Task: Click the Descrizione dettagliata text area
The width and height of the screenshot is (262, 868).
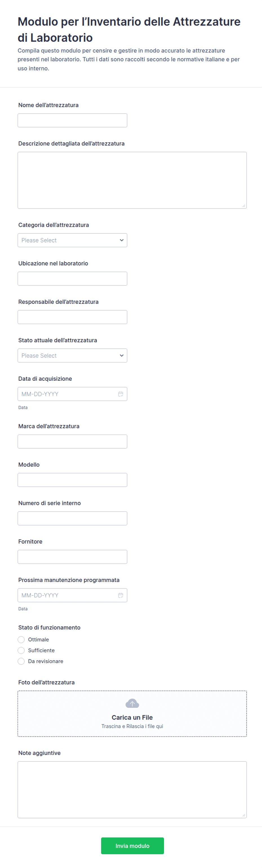Action: (x=132, y=180)
